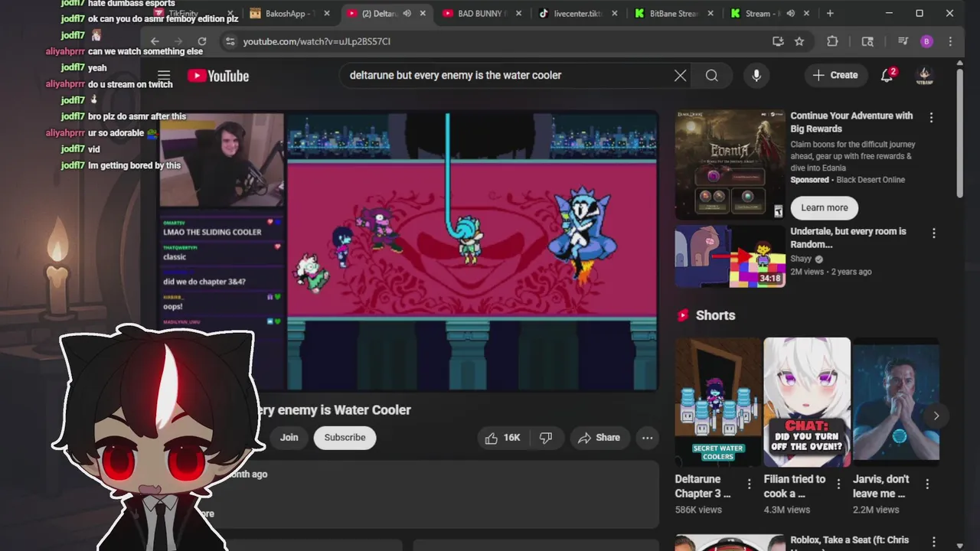Switch to the livecenter.tiktok tab
This screenshot has width=980, height=551.
coord(577,13)
